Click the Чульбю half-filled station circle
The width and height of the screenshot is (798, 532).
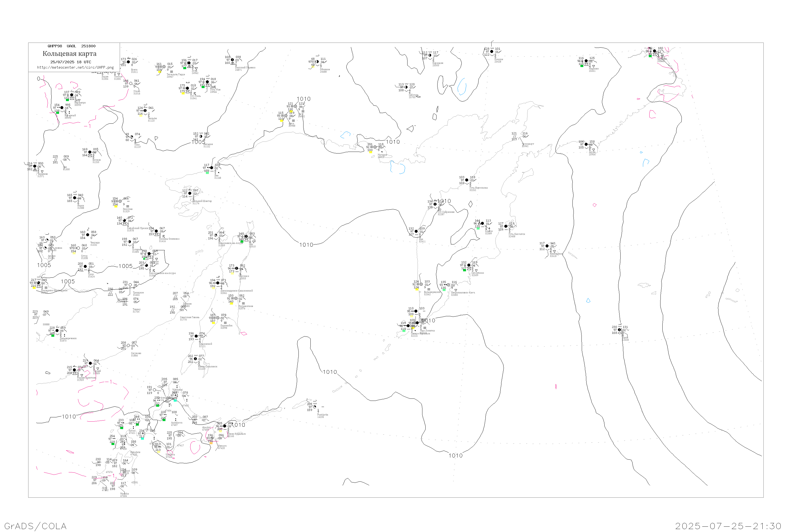click(145, 111)
